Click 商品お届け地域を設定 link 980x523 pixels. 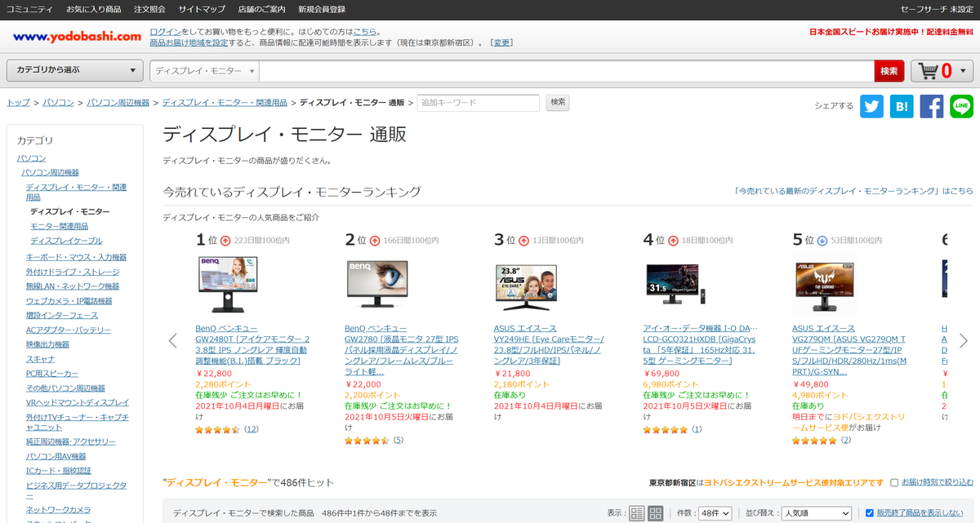tap(189, 42)
